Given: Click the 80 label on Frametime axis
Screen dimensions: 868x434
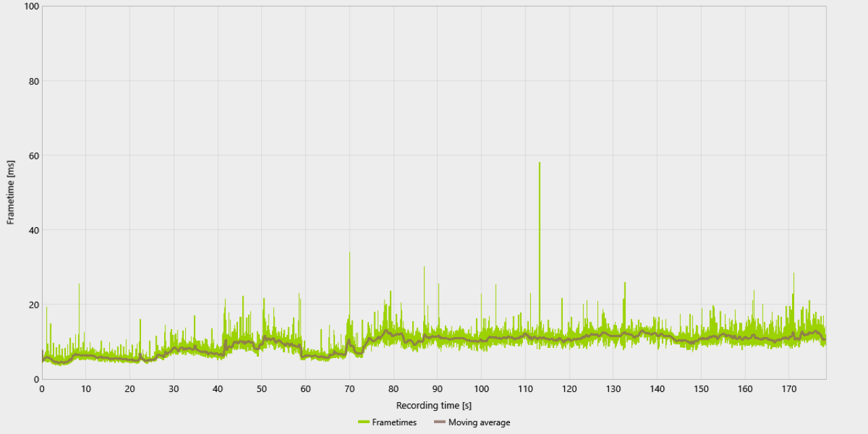Looking at the screenshot, I should click(x=33, y=81).
